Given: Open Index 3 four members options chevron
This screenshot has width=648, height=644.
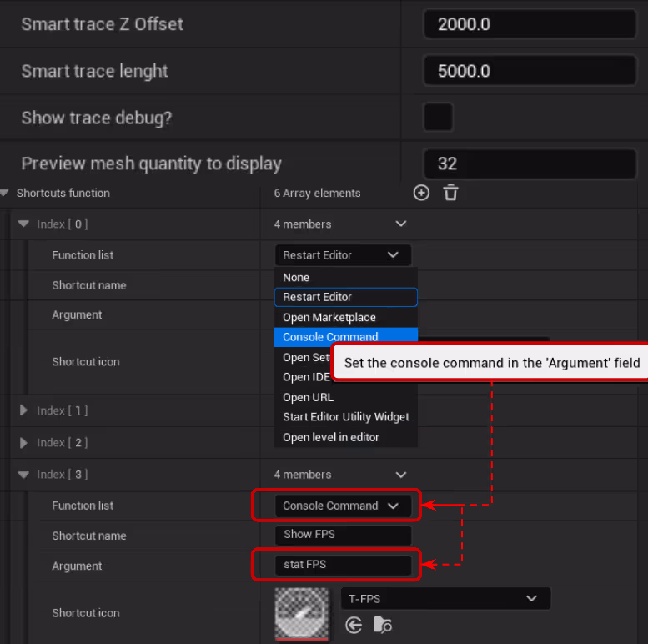Looking at the screenshot, I should [x=401, y=475].
